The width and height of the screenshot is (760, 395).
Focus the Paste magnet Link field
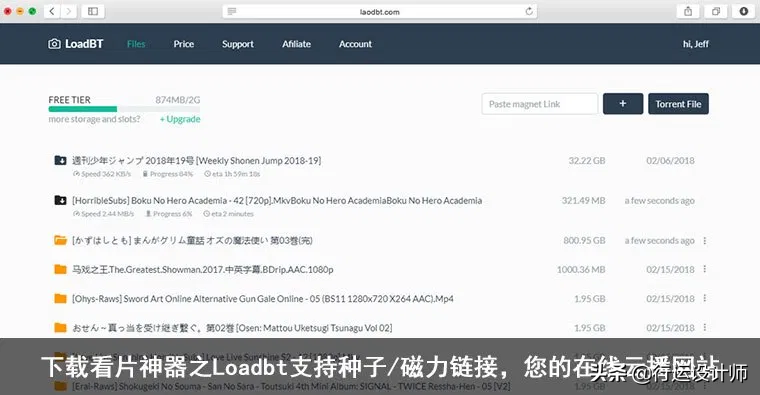(x=539, y=104)
